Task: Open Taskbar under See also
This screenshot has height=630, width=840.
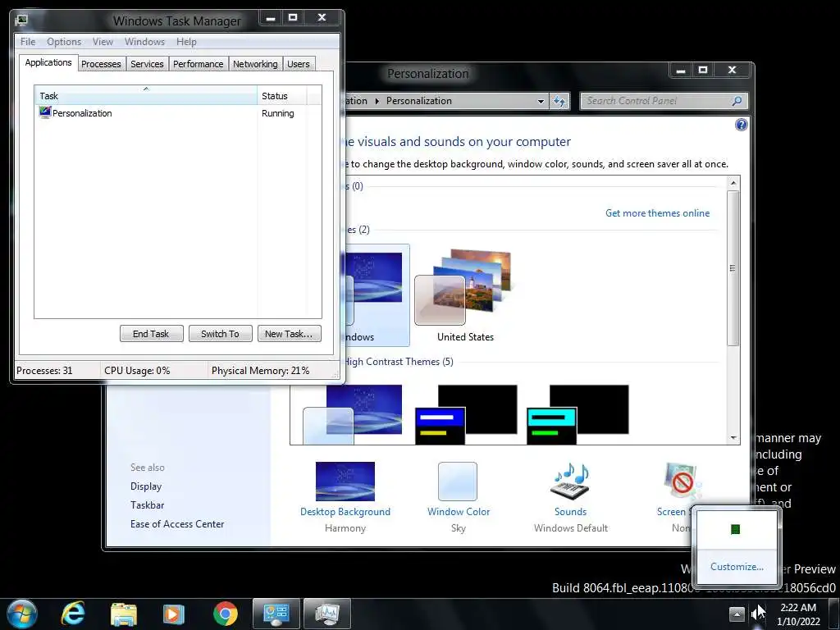Action: tap(148, 505)
